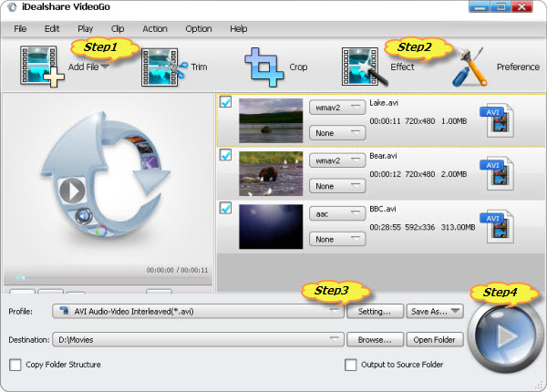This screenshot has height=392, width=547.
Task: Play the preview in the player pane
Action: pos(72,191)
